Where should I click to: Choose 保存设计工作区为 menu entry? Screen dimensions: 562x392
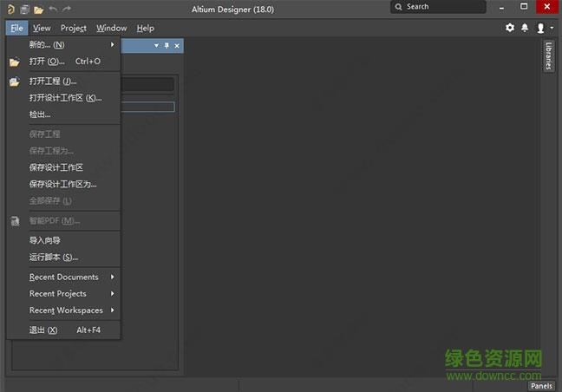pyautogui.click(x=63, y=184)
